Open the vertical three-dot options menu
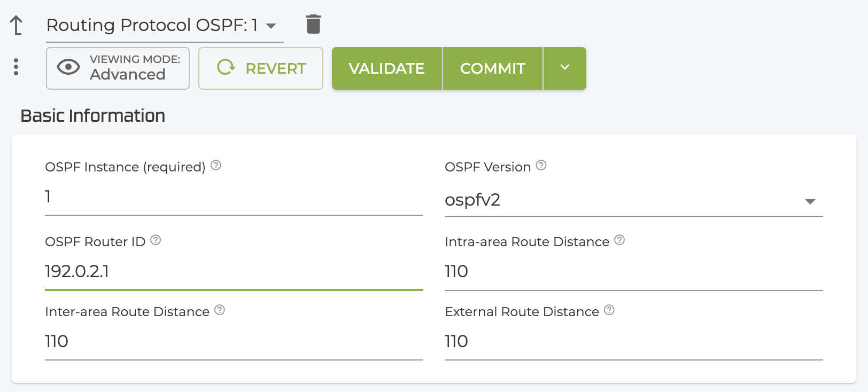Screen dimensions: 868x392 tap(16, 67)
